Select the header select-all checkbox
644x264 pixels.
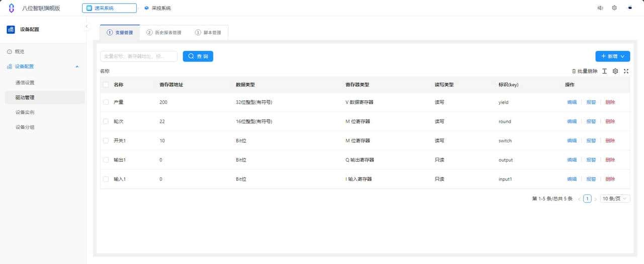tap(106, 85)
